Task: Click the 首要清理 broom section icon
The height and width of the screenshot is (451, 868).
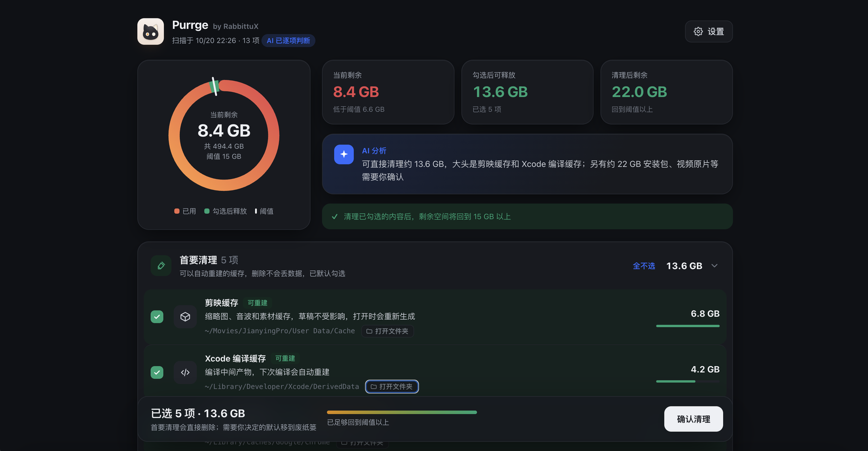Action: (161, 266)
